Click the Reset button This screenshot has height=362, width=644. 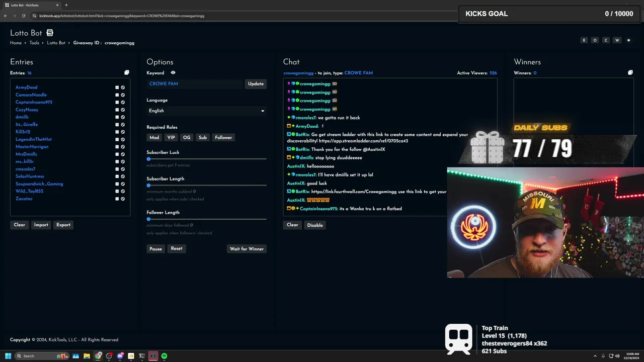click(177, 248)
